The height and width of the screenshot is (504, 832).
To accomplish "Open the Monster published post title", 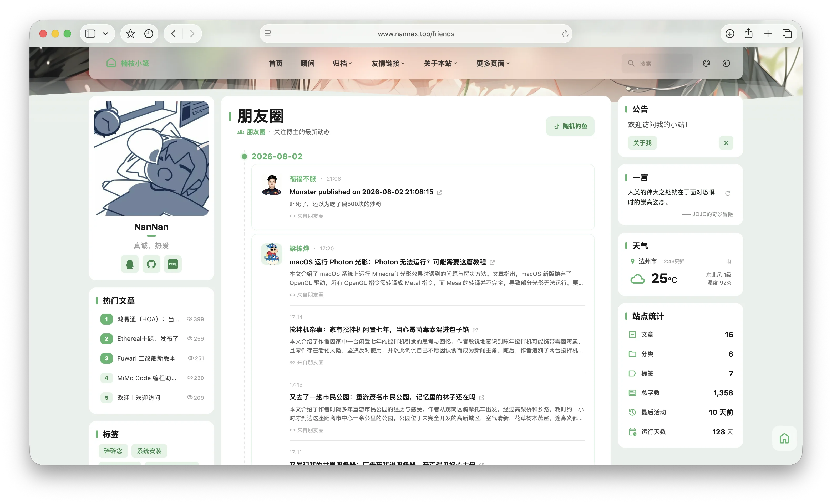I will [x=361, y=192].
